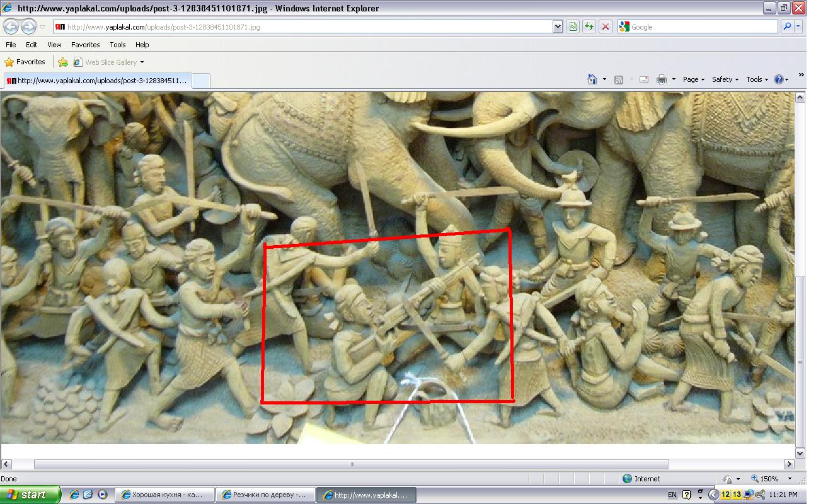Image resolution: width=828 pixels, height=504 pixels.
Task: Refresh the page with the green arrows icon
Action: pyautogui.click(x=589, y=27)
